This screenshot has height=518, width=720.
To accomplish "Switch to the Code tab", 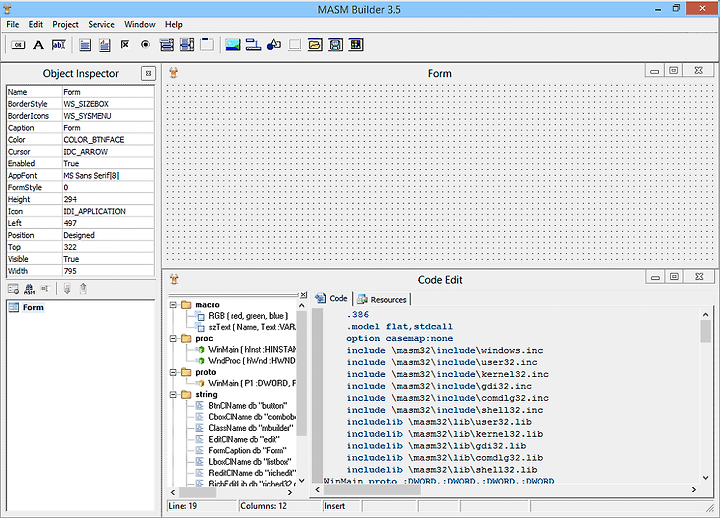I will 332,298.
